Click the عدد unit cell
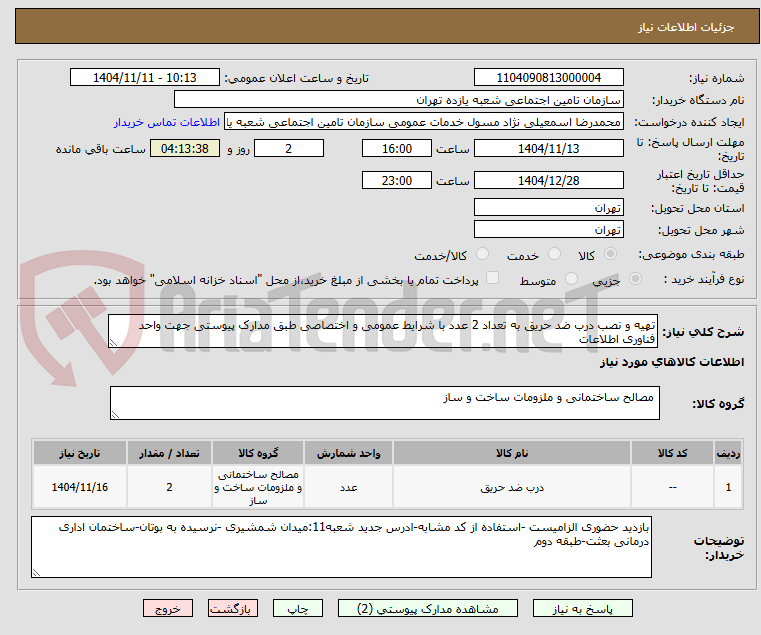The image size is (761, 635). (348, 487)
